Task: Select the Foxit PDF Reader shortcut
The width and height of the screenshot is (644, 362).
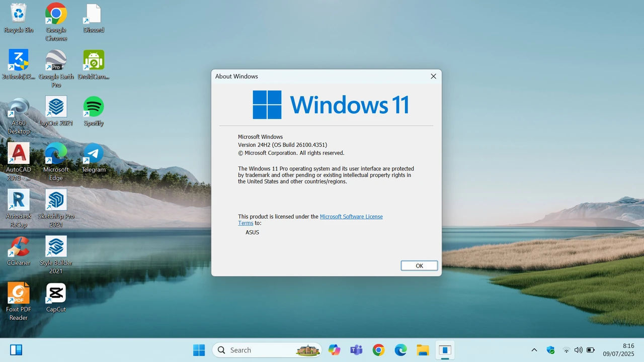Action: pos(19,302)
